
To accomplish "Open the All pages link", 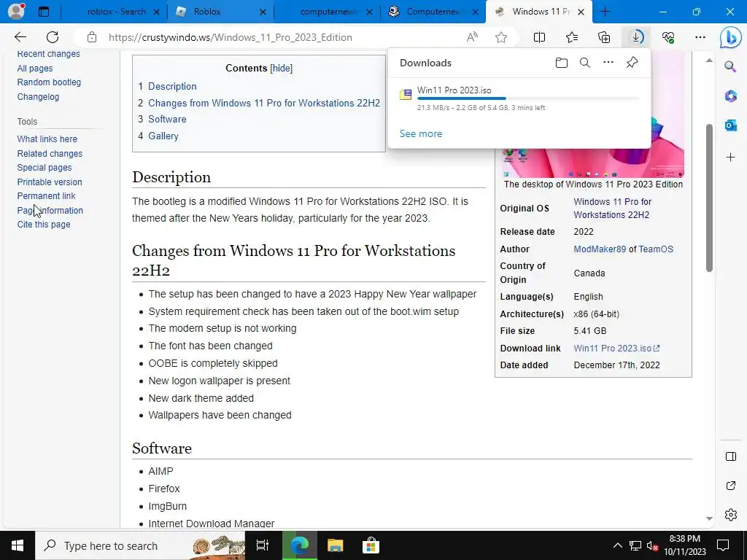I will click(35, 68).
